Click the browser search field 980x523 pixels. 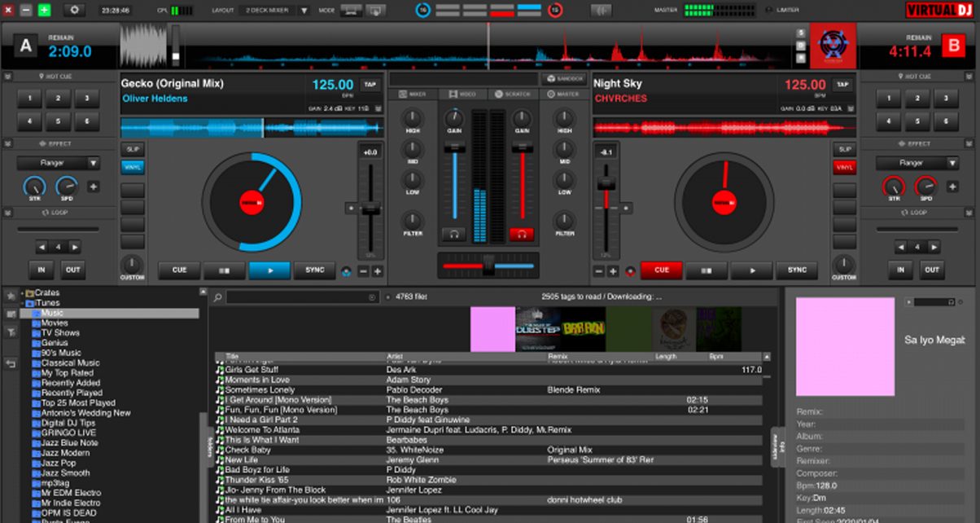[x=303, y=297]
